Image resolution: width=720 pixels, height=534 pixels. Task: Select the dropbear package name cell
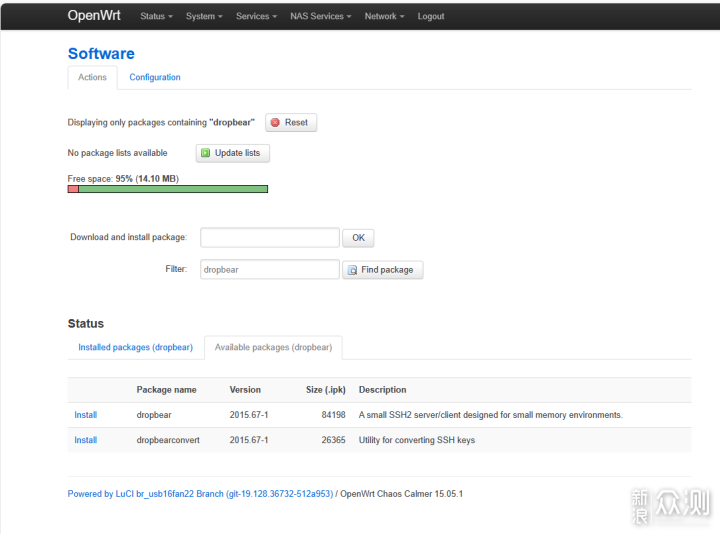[154, 415]
